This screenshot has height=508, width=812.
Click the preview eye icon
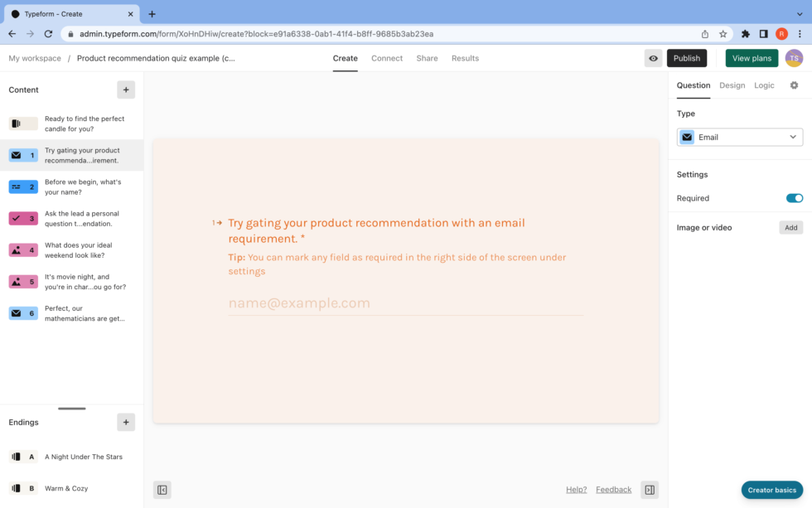653,58
